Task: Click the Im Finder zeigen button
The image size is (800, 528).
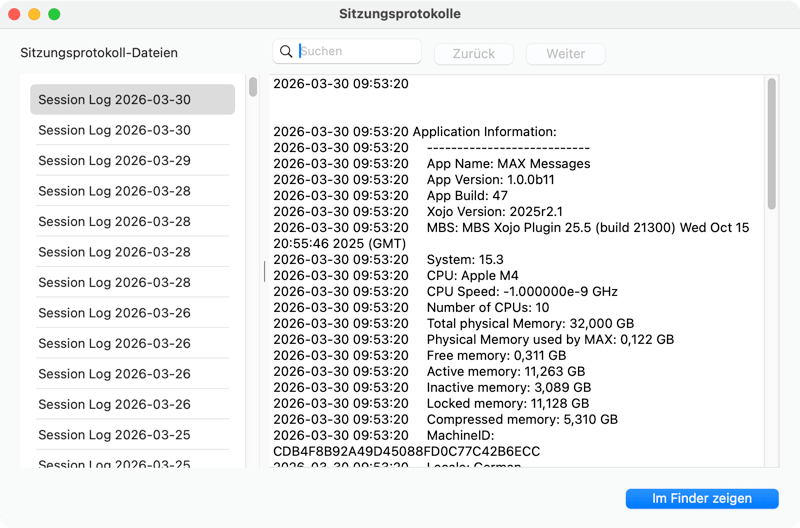Action: coord(702,498)
